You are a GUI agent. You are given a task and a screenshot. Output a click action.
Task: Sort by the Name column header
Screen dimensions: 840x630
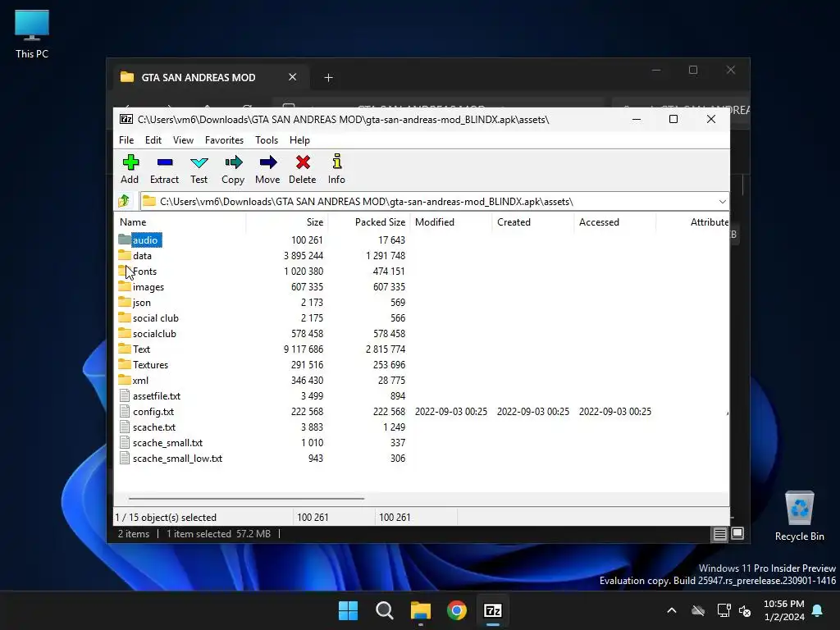180,221
